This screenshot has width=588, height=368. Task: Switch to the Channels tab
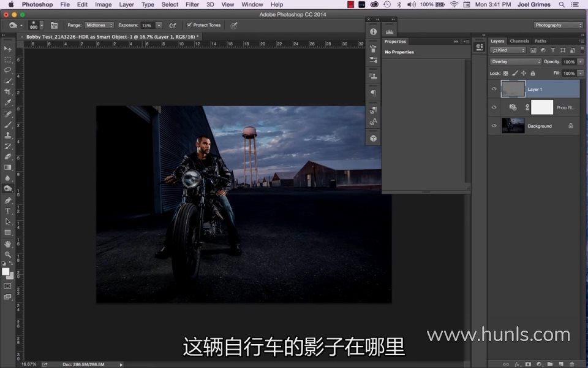click(x=519, y=41)
